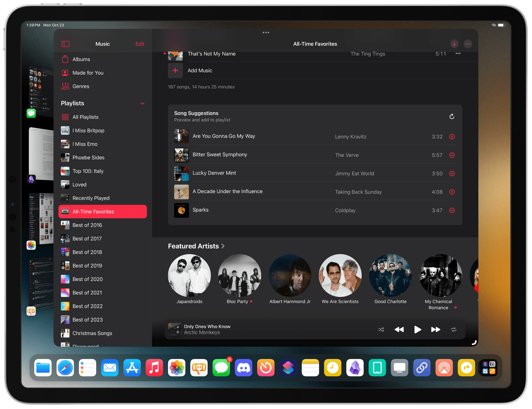The image size is (532, 409).
Task: Open the Top 100: Italy playlist
Action: click(x=103, y=171)
